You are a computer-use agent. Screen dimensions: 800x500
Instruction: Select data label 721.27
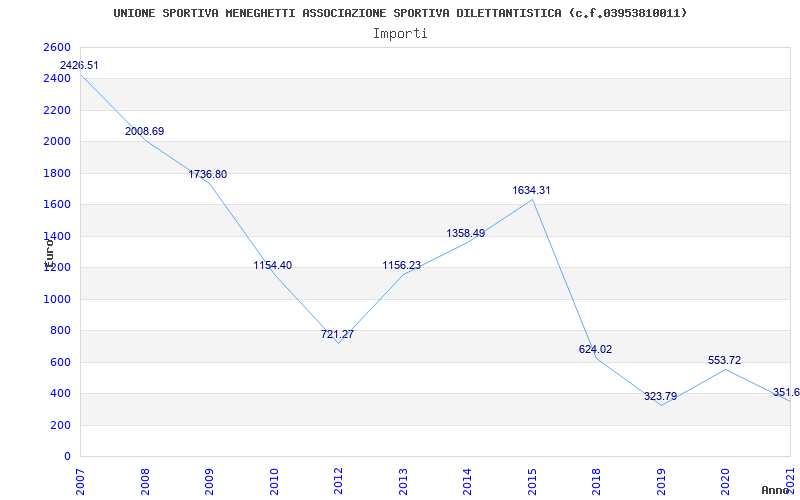click(337, 334)
